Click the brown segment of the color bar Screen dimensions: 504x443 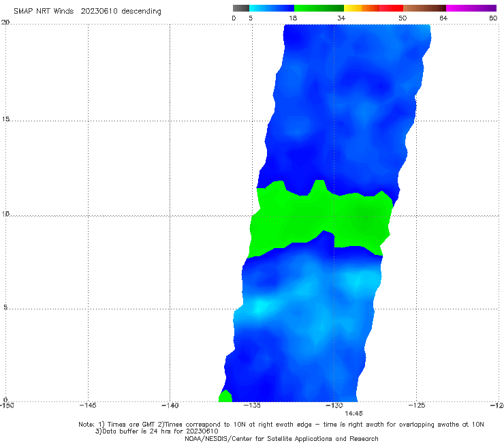pos(424,8)
